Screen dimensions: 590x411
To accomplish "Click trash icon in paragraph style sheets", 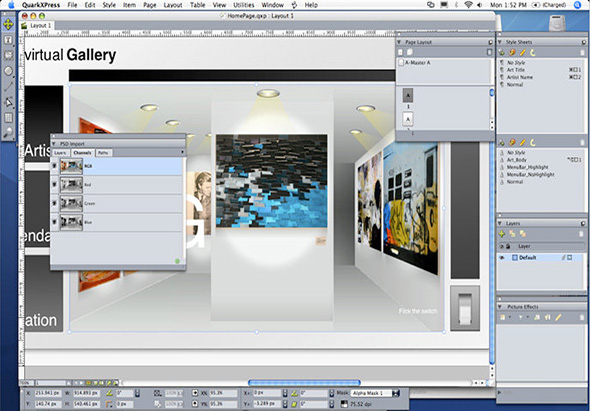I will 582,53.
